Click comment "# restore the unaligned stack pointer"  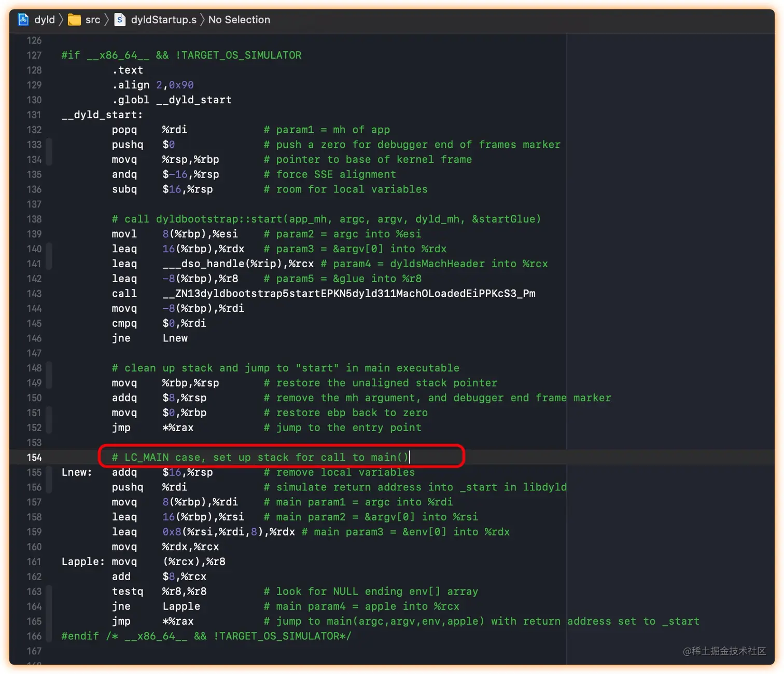(381, 383)
